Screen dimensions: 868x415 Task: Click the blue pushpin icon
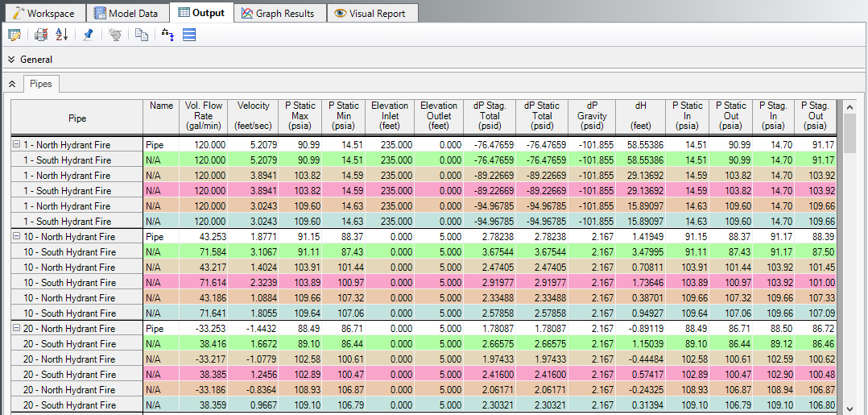(88, 35)
